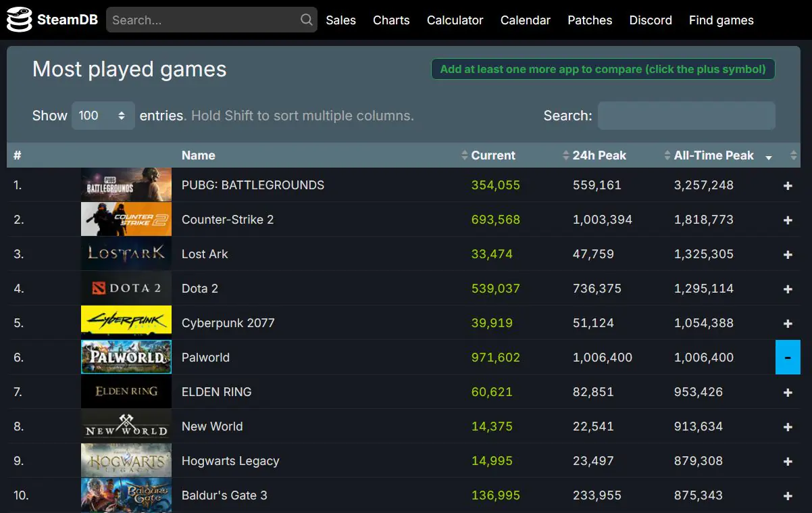Screen dimensions: 812x513
Task: Select Counter-Strike 2 24h peak 1,003,394
Action: coord(603,220)
